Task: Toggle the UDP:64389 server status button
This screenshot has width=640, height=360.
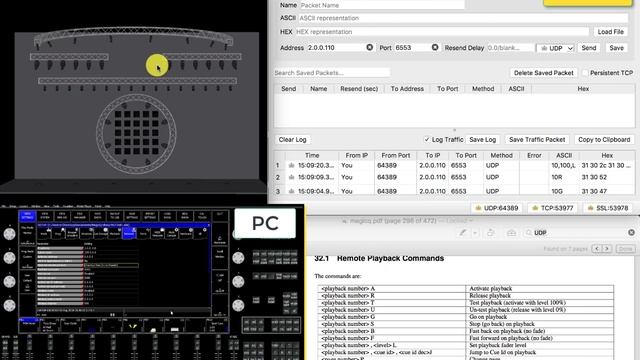Action: [496, 208]
